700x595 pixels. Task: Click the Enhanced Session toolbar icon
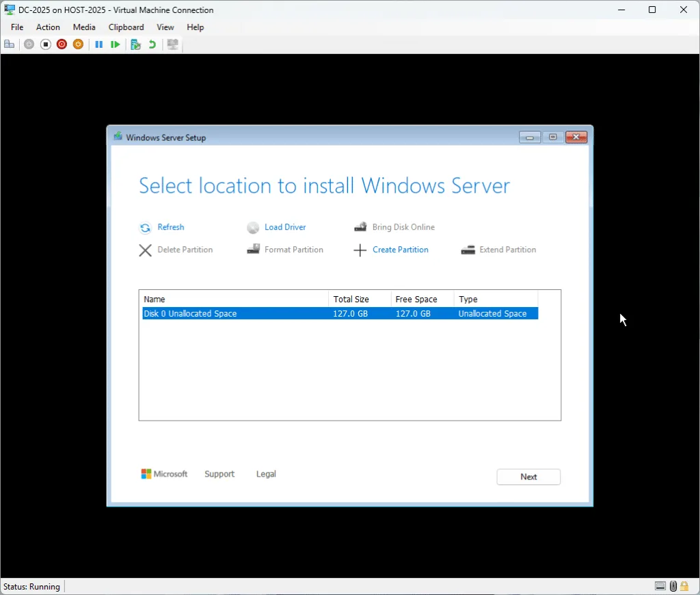click(x=173, y=44)
